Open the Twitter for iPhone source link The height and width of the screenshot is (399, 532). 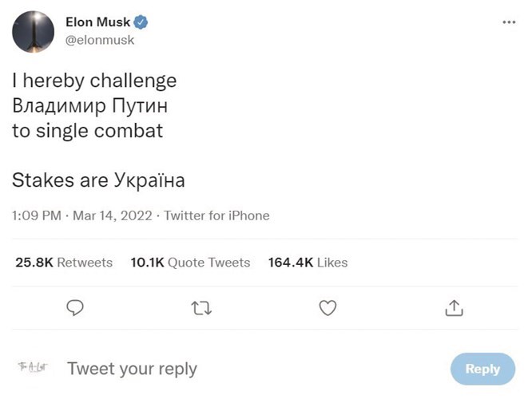216,215
